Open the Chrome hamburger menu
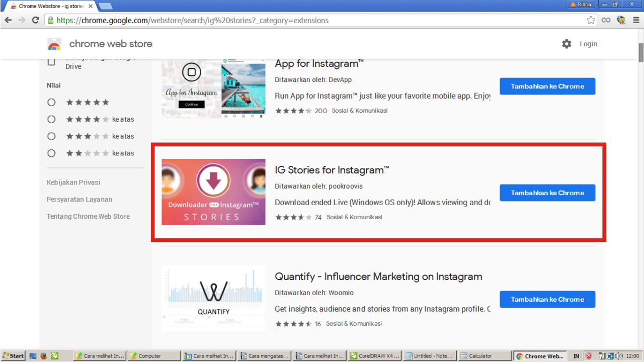Image resolution: width=644 pixels, height=362 pixels. pos(636,20)
